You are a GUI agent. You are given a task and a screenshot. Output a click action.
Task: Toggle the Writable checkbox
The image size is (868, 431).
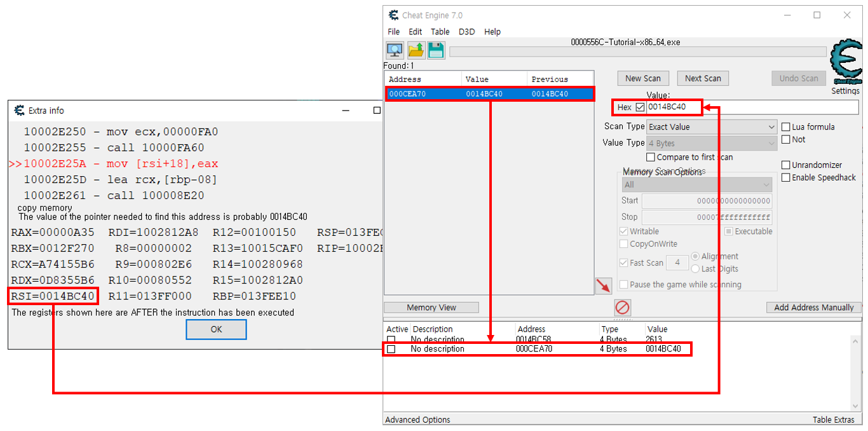[624, 231]
